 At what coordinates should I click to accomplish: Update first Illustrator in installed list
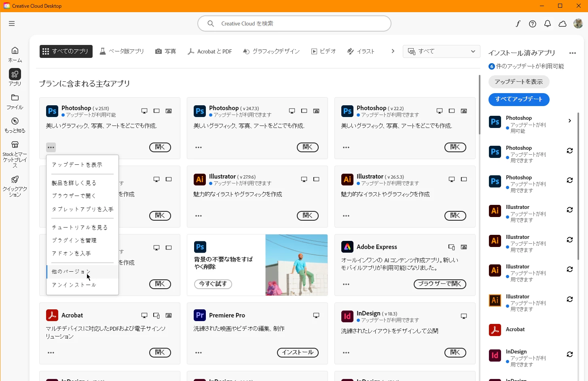[x=570, y=210]
